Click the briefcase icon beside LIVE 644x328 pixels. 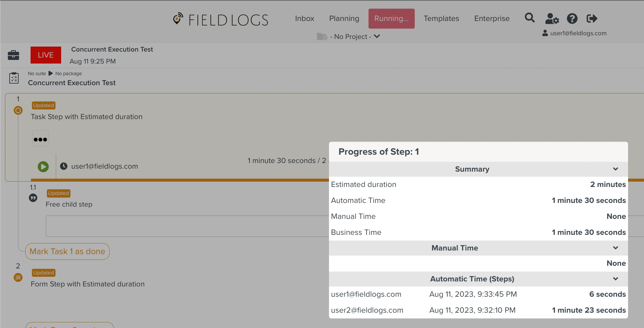pyautogui.click(x=14, y=55)
